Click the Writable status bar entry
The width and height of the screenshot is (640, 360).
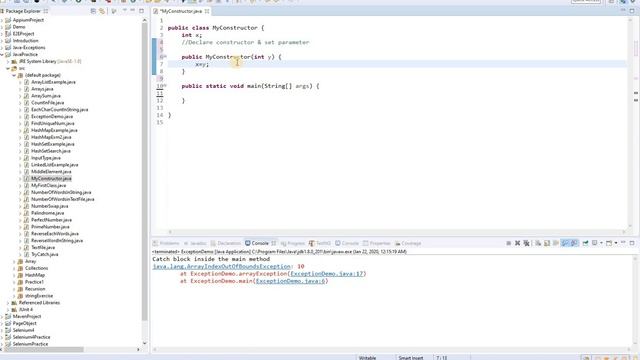[x=367, y=358]
